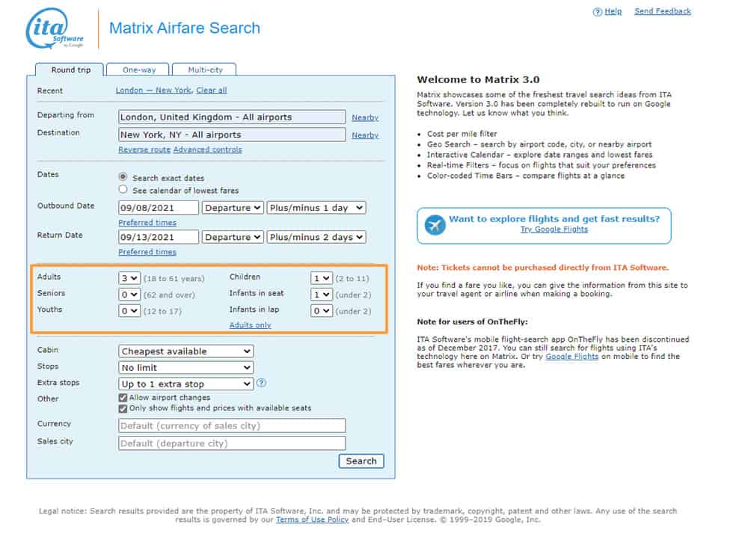Click the Destination input field
The width and height of the screenshot is (748, 560).
click(x=232, y=135)
